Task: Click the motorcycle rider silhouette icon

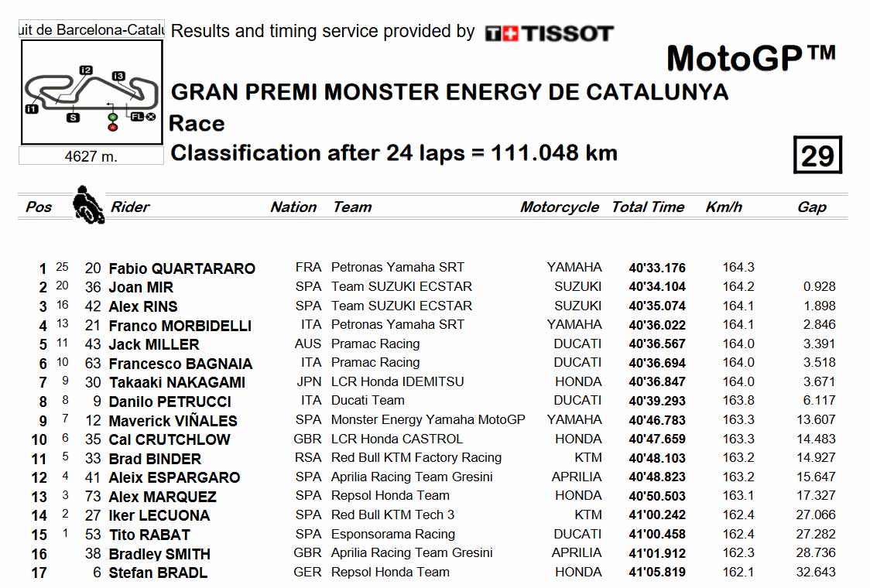Action: pyautogui.click(x=88, y=205)
